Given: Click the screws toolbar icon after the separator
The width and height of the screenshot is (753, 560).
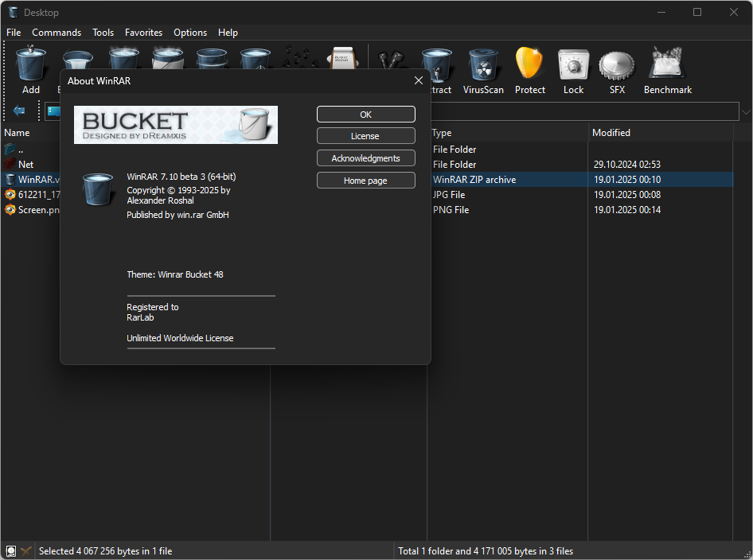Looking at the screenshot, I should point(392,59).
